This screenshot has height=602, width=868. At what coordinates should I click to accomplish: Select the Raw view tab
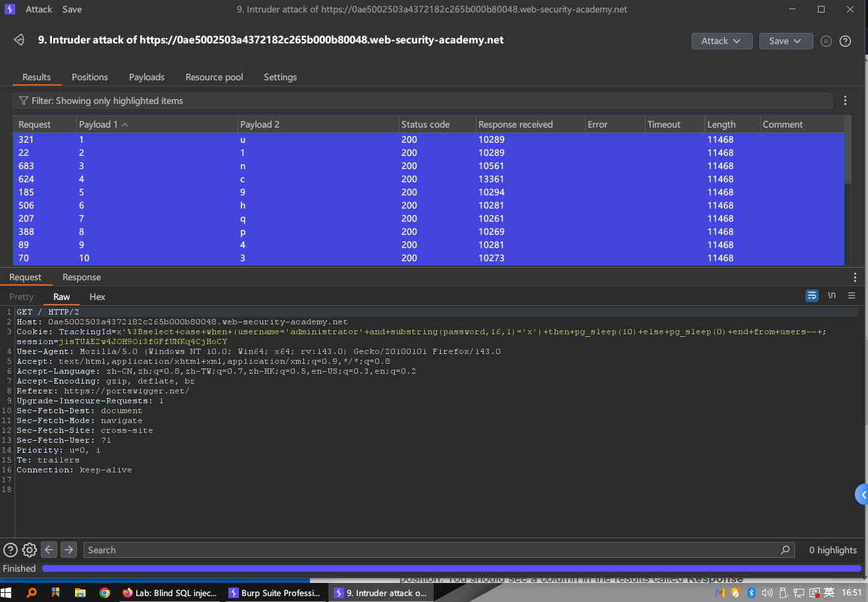tap(62, 297)
